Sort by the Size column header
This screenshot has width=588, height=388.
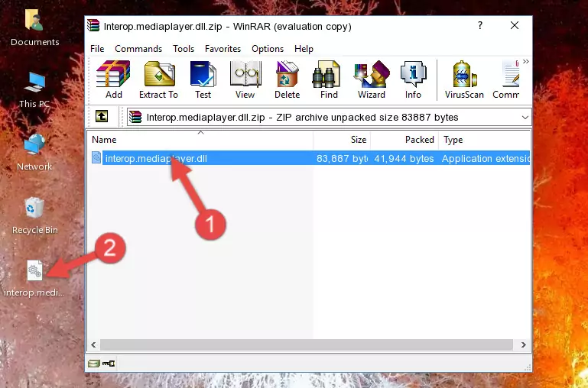(342, 139)
